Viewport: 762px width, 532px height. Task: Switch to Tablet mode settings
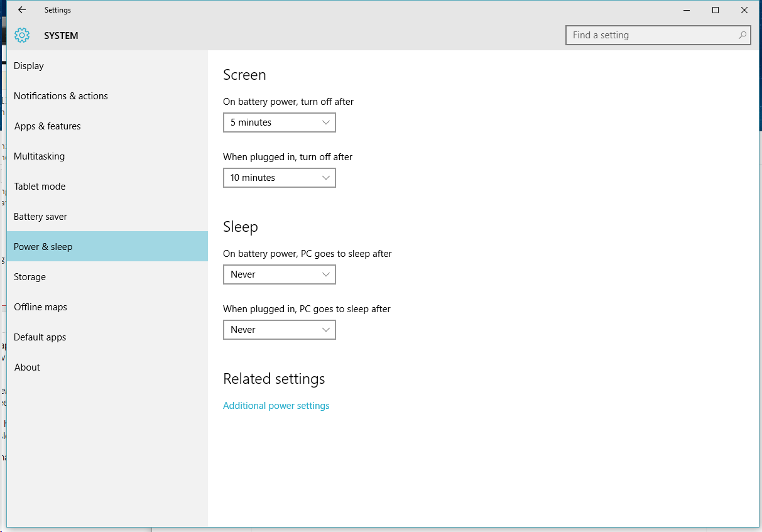40,186
